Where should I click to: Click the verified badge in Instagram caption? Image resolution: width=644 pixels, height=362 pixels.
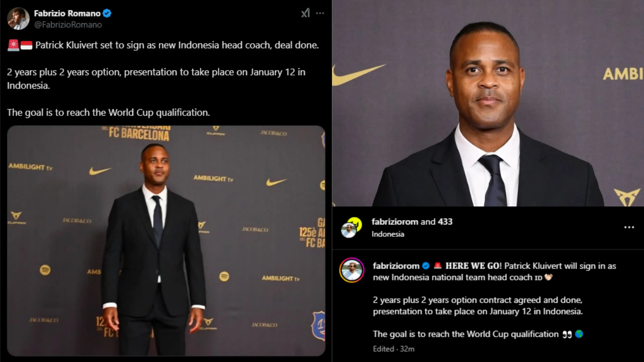[x=426, y=266]
